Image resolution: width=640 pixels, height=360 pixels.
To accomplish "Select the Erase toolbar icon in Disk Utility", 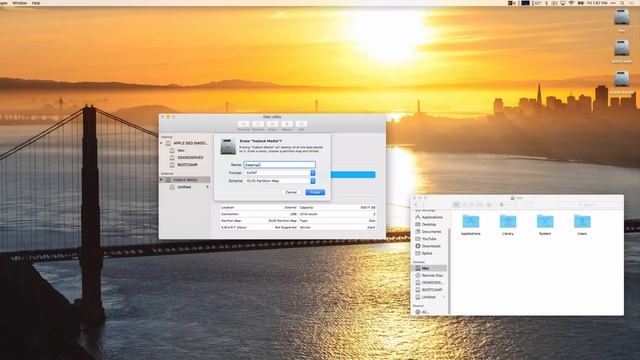I will click(x=272, y=124).
